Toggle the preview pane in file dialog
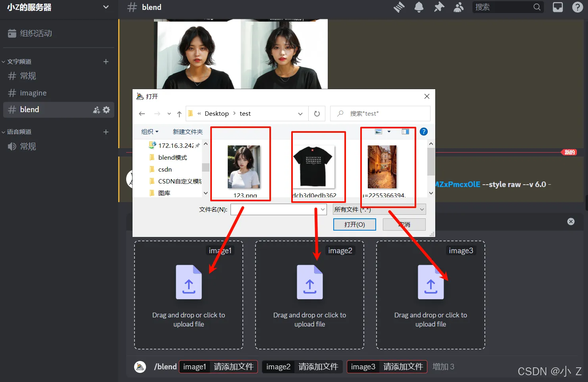This screenshot has height=382, width=588. (405, 132)
